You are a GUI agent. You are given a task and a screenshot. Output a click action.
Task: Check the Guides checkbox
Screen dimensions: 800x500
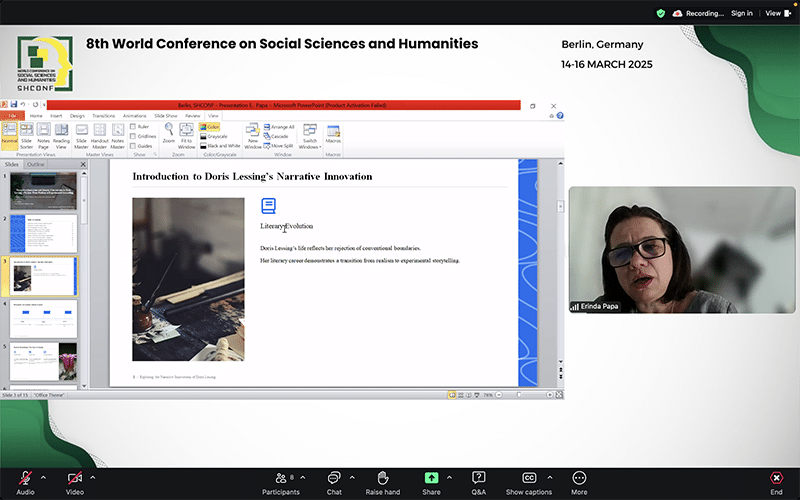point(133,146)
